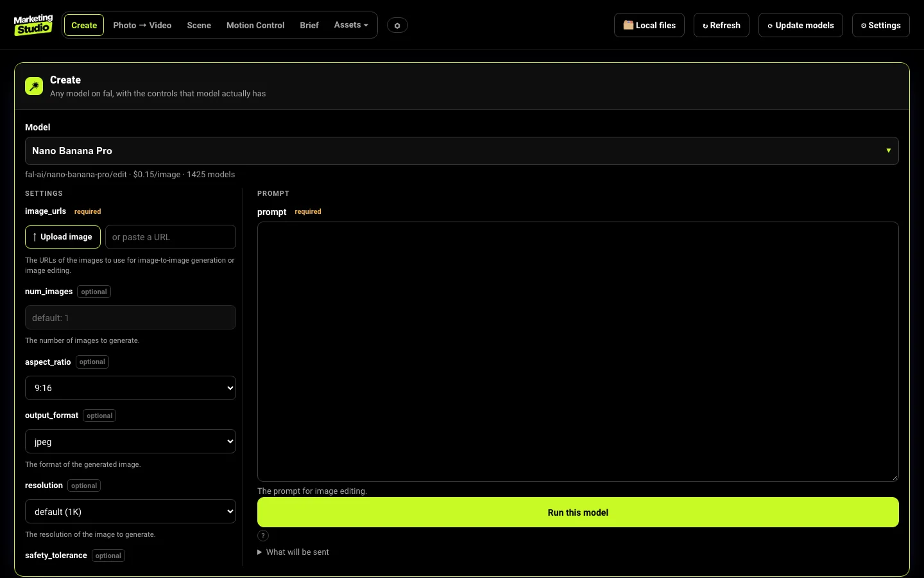Click the green magic wand Create icon
This screenshot has height=578, width=924.
tap(34, 86)
